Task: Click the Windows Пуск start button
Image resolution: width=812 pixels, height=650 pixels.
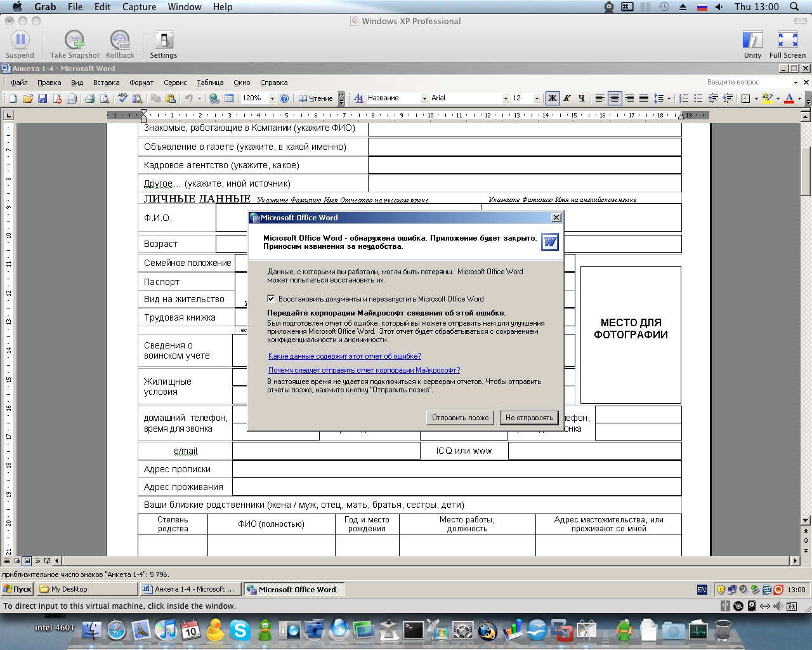Action: [17, 589]
